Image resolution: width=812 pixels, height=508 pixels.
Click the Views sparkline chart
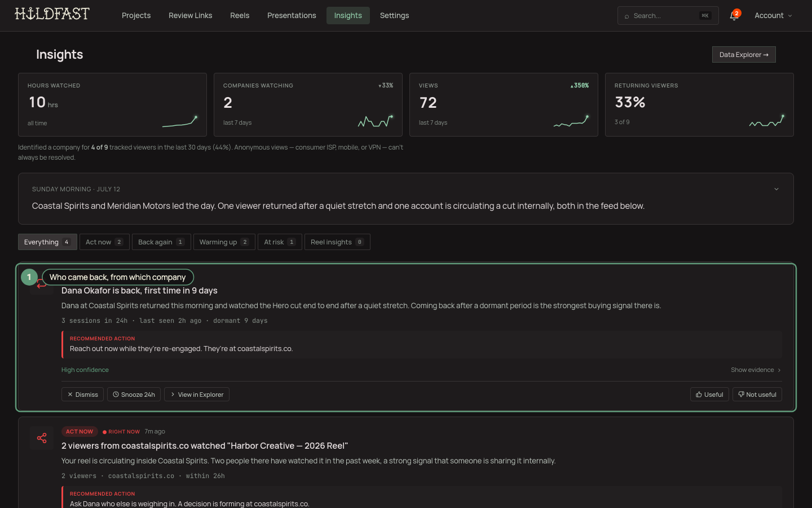[571, 121]
